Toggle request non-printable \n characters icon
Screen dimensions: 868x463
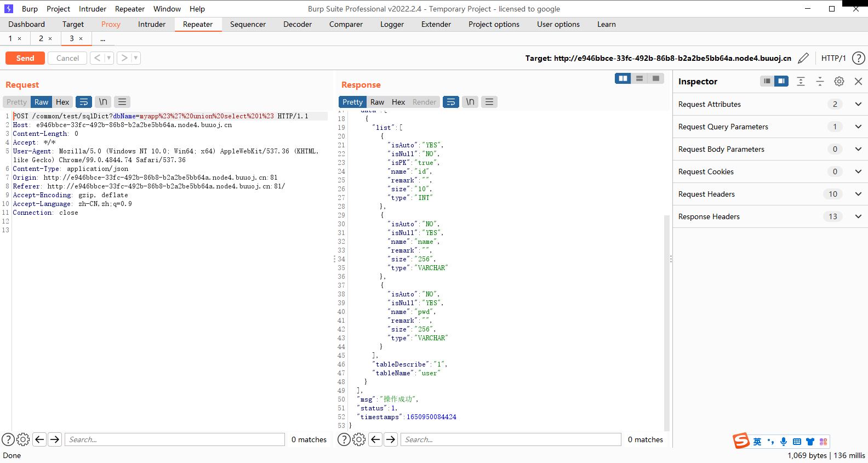[x=103, y=102]
